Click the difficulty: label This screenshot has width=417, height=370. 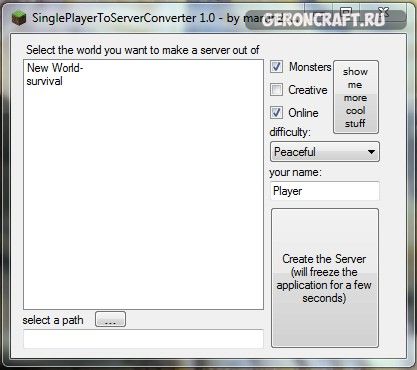(290, 132)
